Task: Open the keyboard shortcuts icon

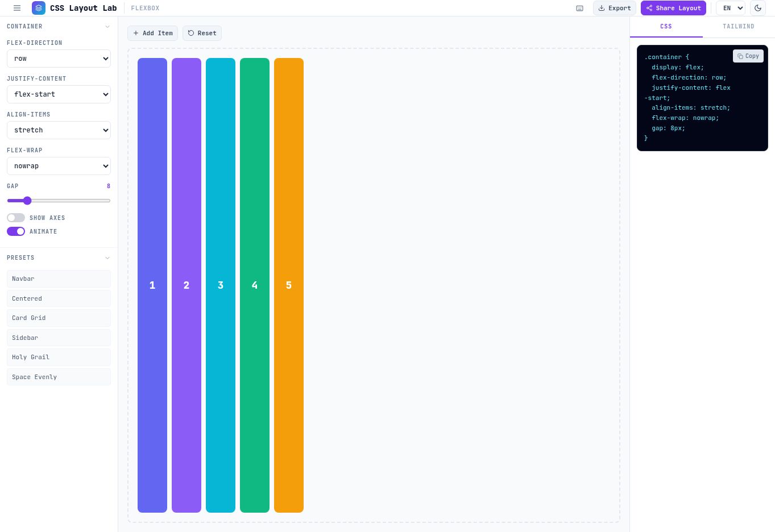Action: (x=579, y=8)
